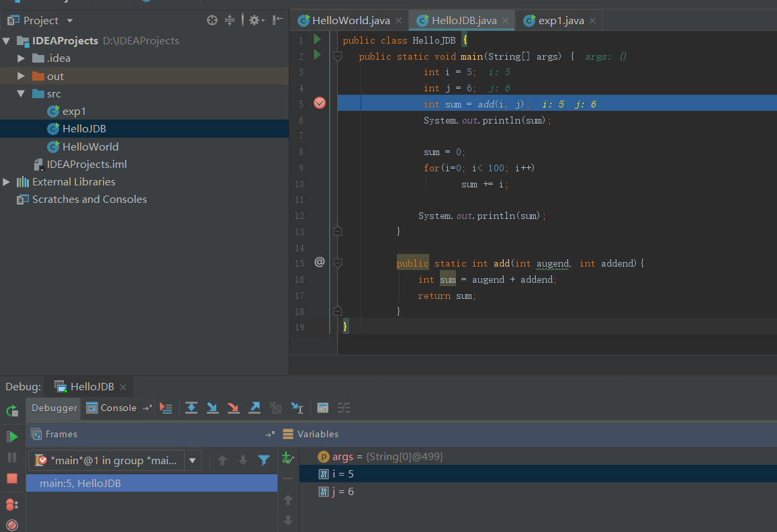Image resolution: width=777 pixels, height=532 pixels.
Task: Close HelloJDB debug session tab
Action: [x=123, y=387]
